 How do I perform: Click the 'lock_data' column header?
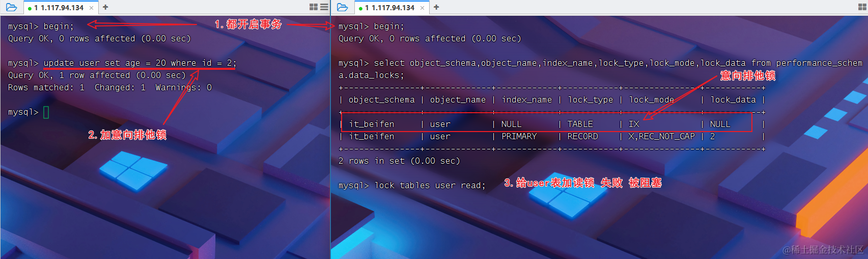point(733,99)
